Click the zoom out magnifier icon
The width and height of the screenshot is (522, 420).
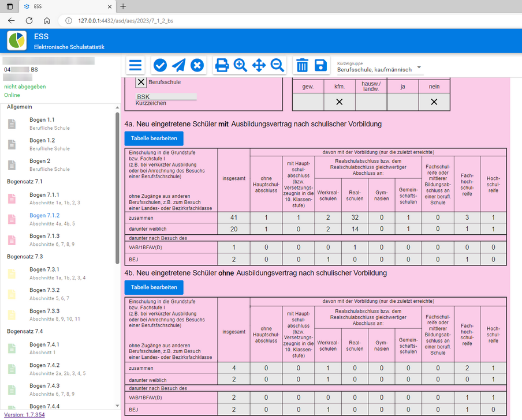[277, 65]
